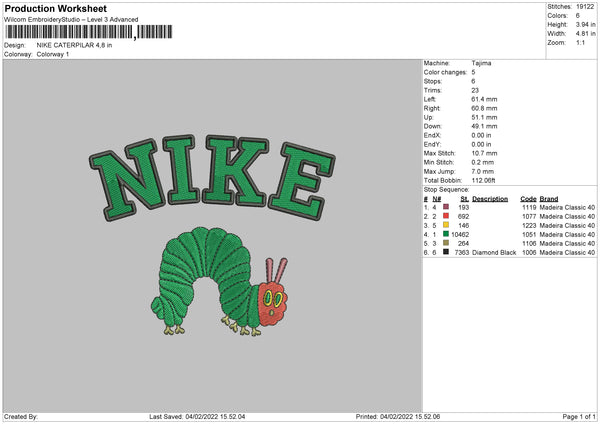Click the 'Last Saved: 04/02/2022 15.52.04' footer text
The image size is (600, 424).
(x=197, y=417)
